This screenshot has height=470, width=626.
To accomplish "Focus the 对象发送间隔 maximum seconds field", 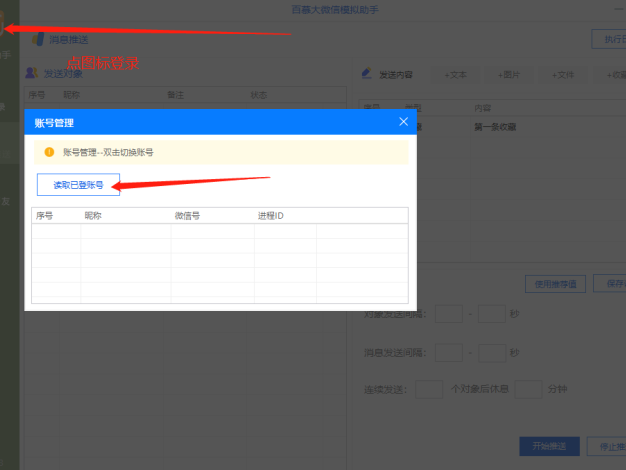I will [492, 314].
